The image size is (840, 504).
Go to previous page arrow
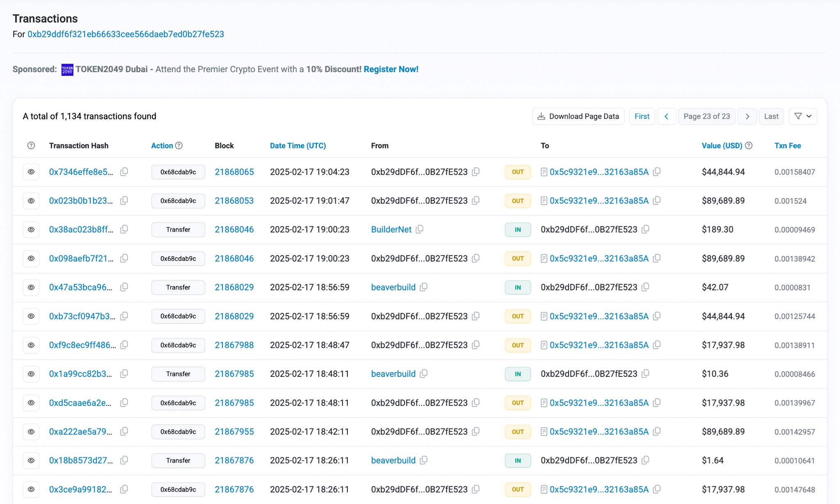(667, 116)
